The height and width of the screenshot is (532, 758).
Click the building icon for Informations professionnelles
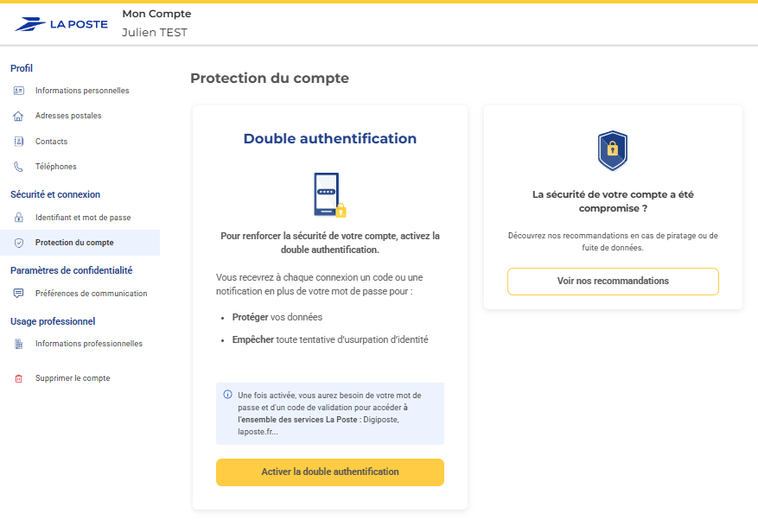tap(19, 344)
